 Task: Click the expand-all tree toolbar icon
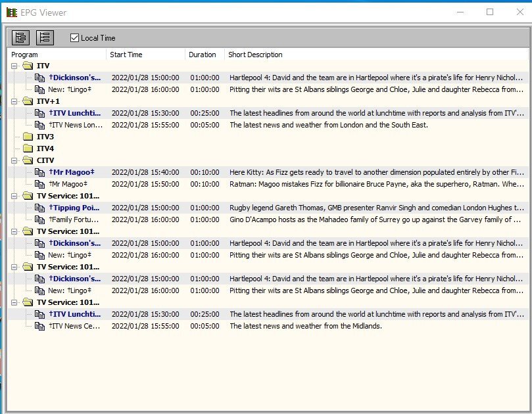pyautogui.click(x=20, y=37)
